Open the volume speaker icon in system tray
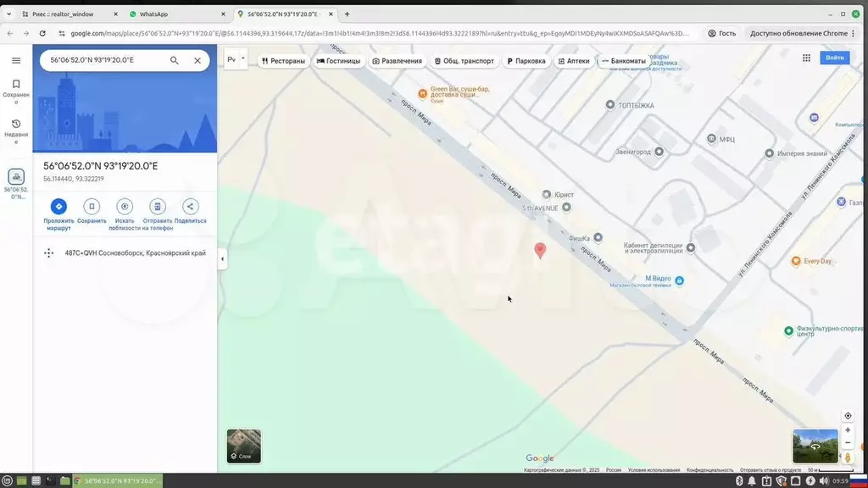Viewport: 868px width, 488px height. [x=824, y=481]
